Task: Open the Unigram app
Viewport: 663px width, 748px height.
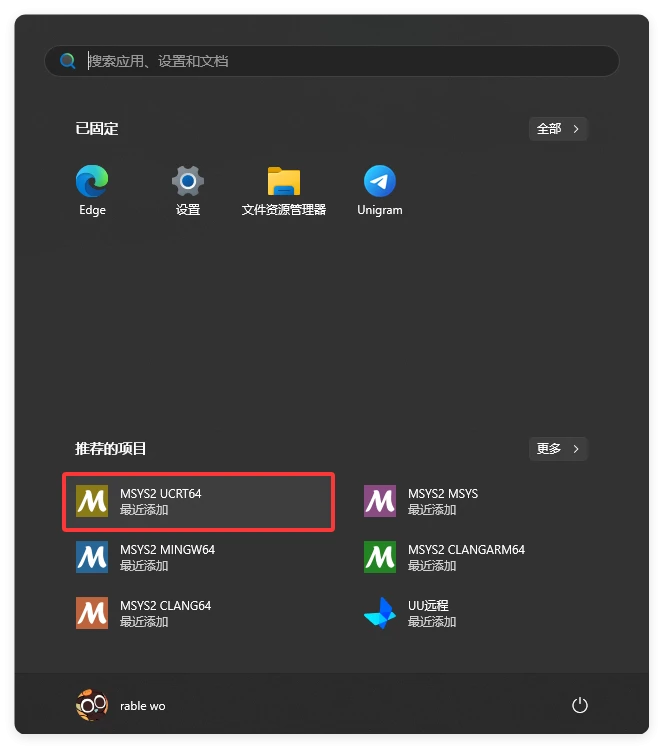Action: 380,181
